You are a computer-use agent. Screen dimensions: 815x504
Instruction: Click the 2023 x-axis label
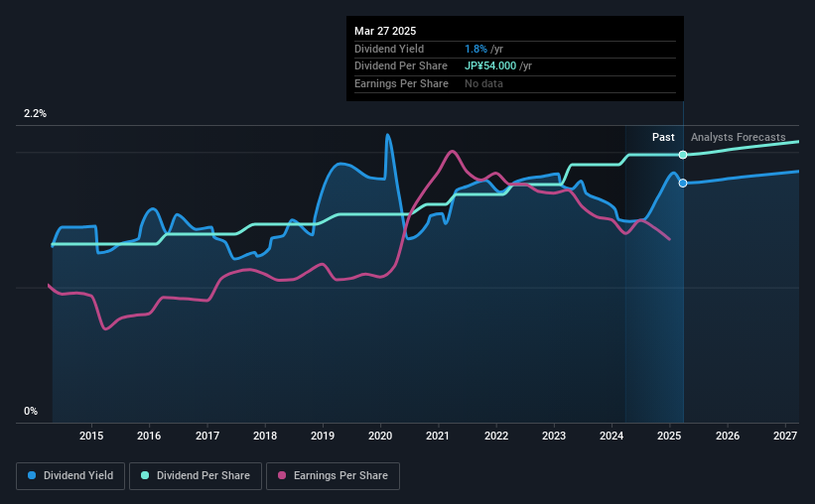pyautogui.click(x=554, y=436)
